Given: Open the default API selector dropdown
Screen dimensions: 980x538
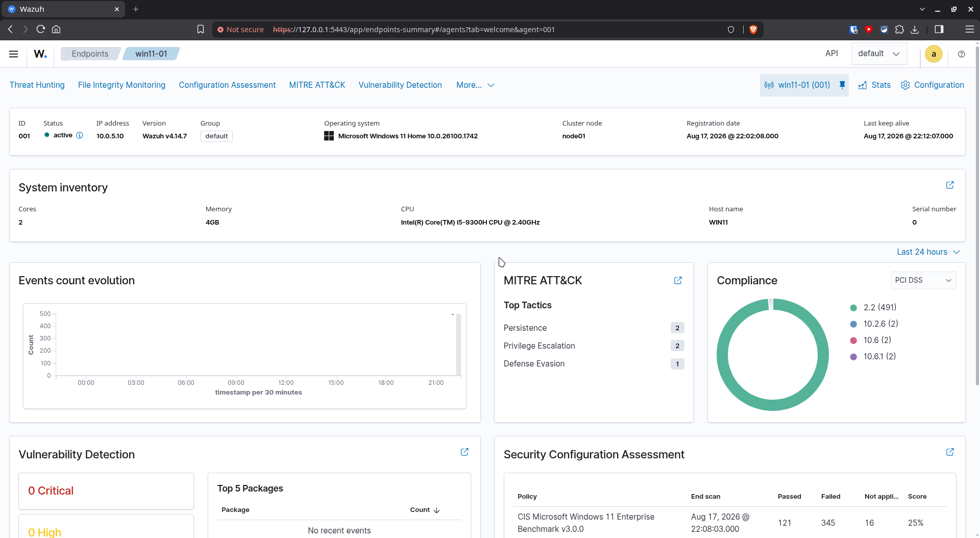Looking at the screenshot, I should (x=879, y=54).
